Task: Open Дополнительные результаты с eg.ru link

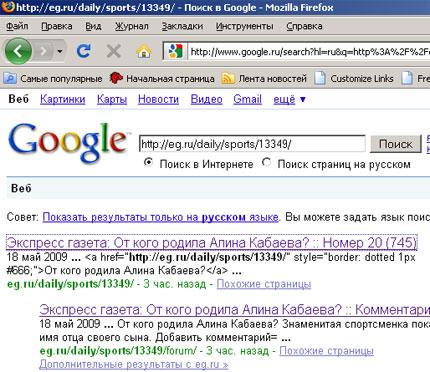Action: tap(134, 364)
